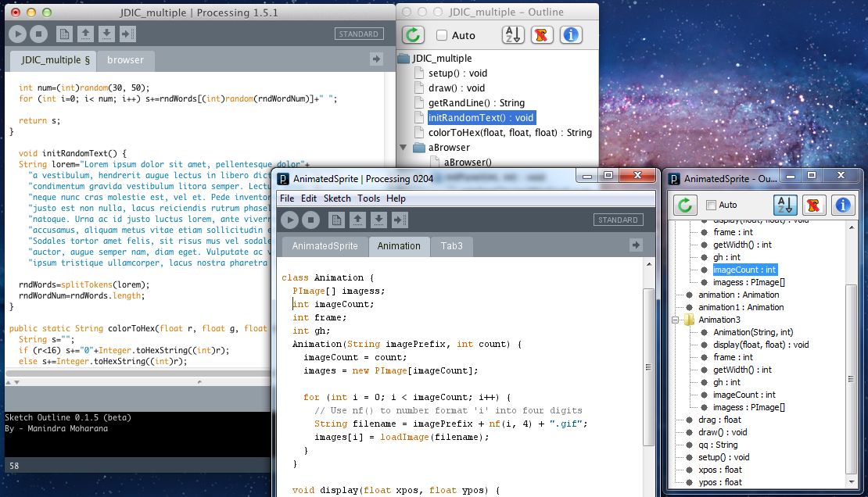868x497 pixels.
Task: Click down arrow of AnimatedSprite Outline scrollbar
Action: (x=852, y=482)
